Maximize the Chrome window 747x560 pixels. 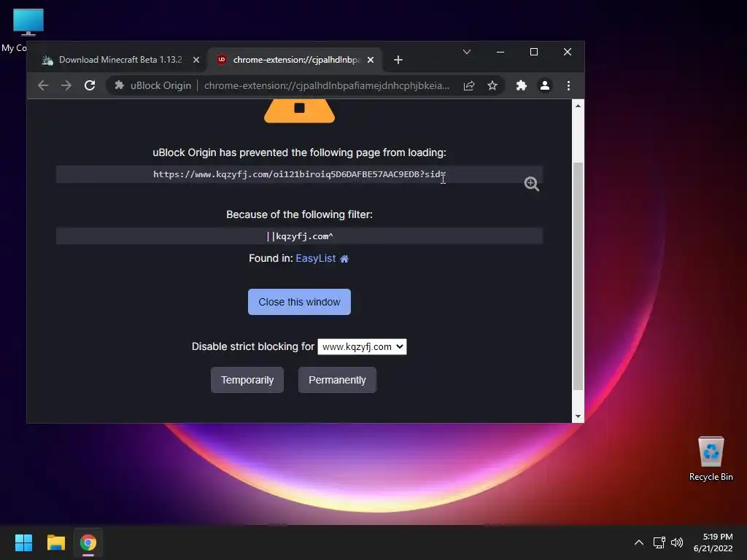tap(534, 52)
